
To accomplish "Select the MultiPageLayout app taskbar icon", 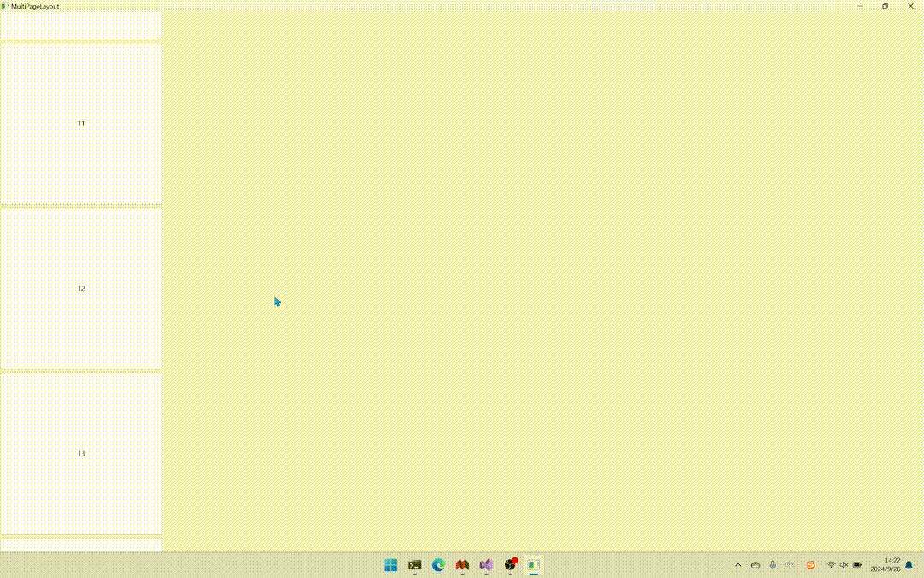I will click(x=534, y=565).
